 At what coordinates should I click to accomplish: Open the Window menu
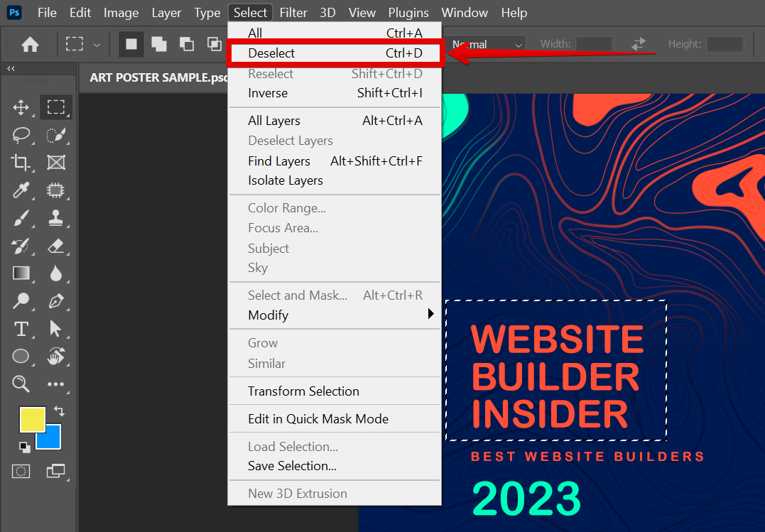pyautogui.click(x=464, y=12)
